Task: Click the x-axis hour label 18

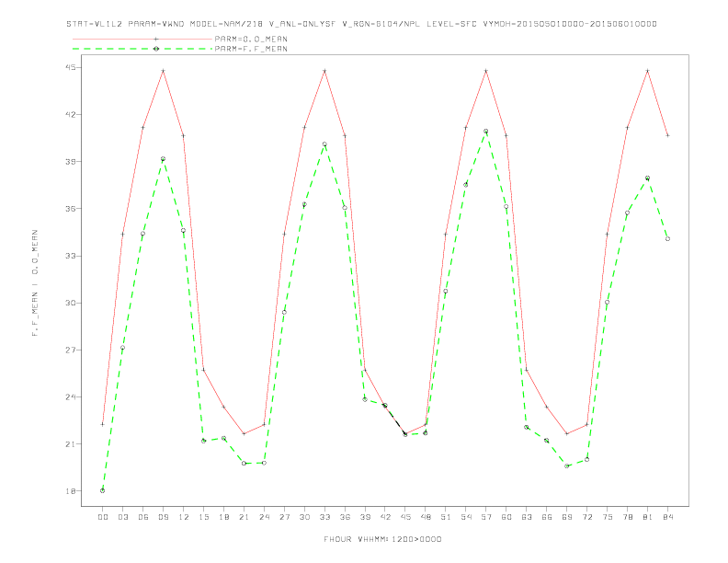Action: click(x=223, y=517)
